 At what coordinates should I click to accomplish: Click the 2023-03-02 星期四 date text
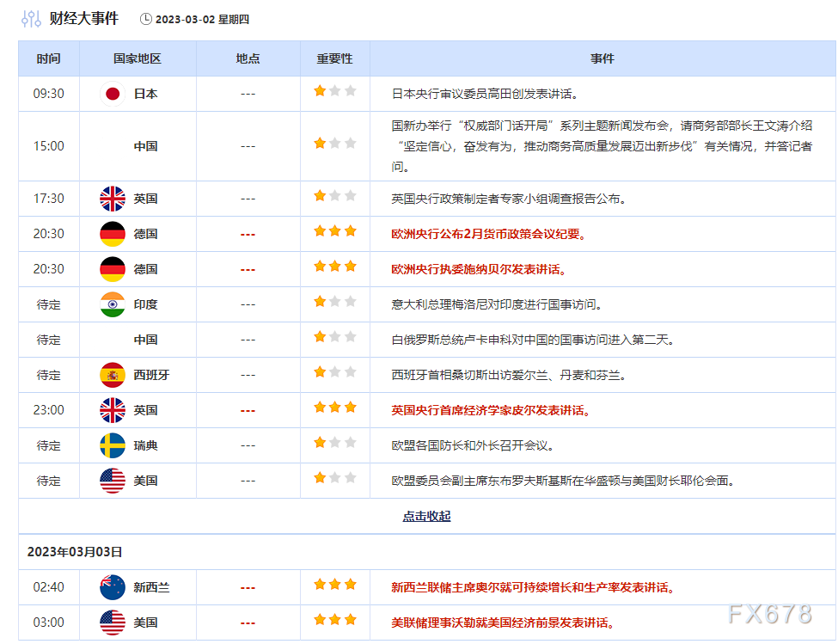pyautogui.click(x=202, y=20)
